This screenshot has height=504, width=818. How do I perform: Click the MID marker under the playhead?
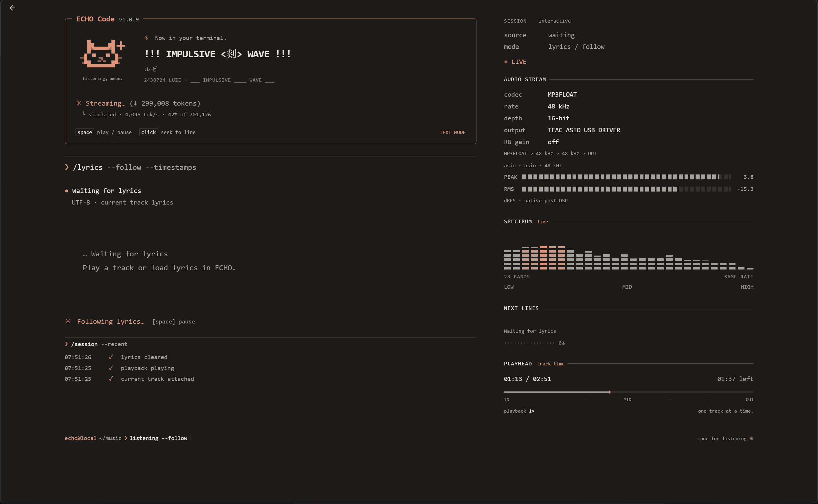pyautogui.click(x=627, y=399)
